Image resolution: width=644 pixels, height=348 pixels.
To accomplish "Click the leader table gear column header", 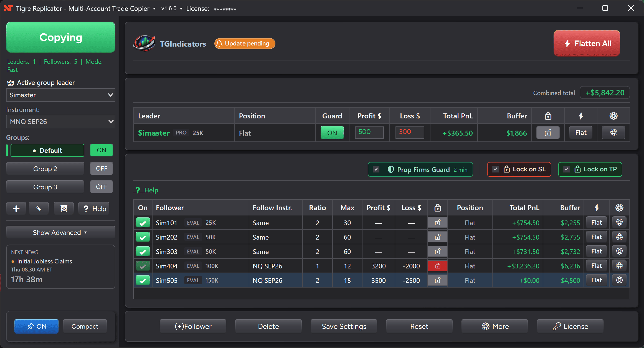I will tap(613, 116).
